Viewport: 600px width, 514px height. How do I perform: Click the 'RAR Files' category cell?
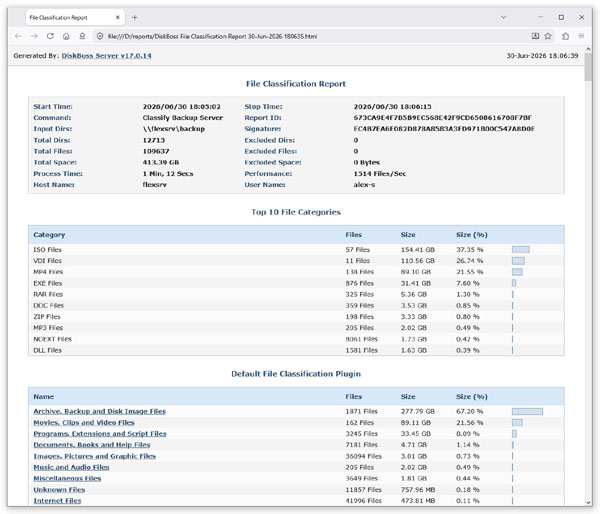point(48,294)
